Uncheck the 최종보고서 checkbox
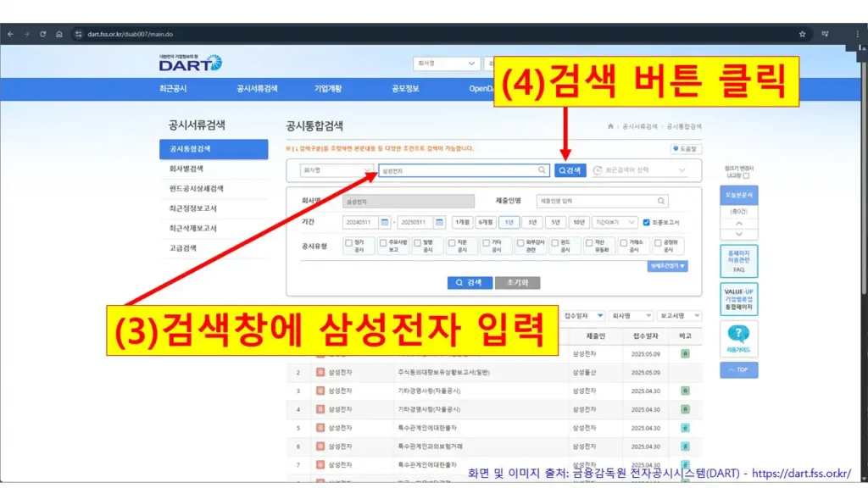Viewport: 868px width, 488px height. 646,223
